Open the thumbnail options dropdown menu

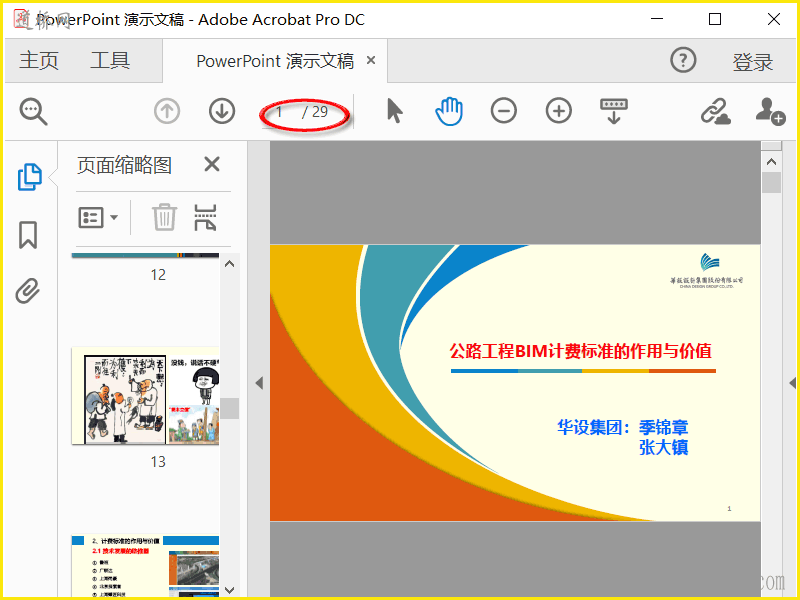point(98,217)
